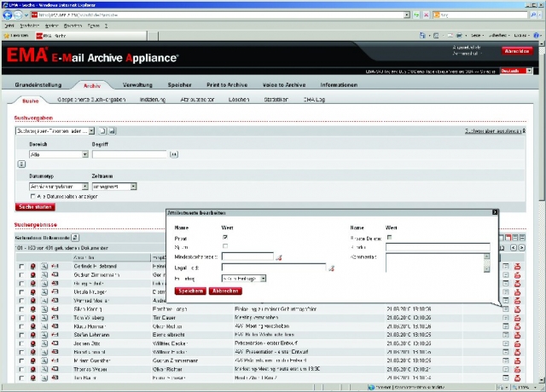Click the 'Suchvorgaben ausblenden' link
Image resolution: width=546 pixels, height=392 pixels.
[495, 131]
